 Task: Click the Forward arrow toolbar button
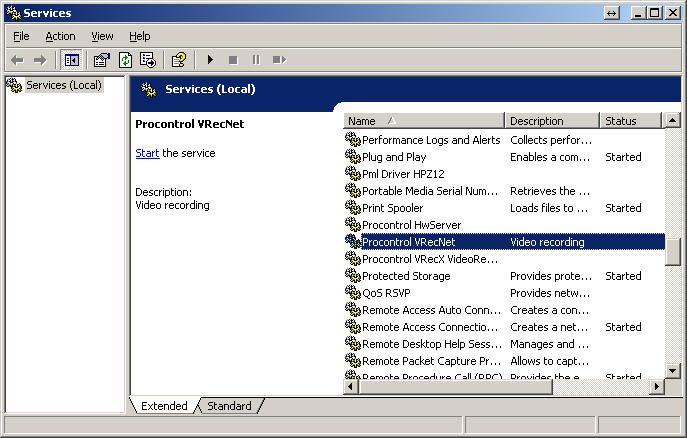point(40,60)
